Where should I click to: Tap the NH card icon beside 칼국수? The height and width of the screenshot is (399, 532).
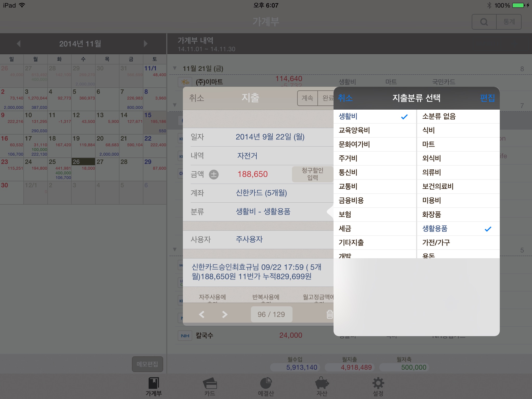(185, 336)
